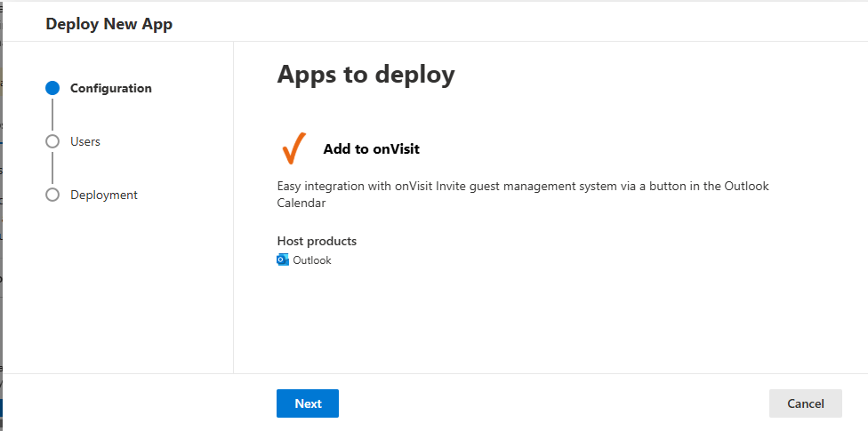Click the Host products label
This screenshot has width=868, height=431.
(317, 241)
